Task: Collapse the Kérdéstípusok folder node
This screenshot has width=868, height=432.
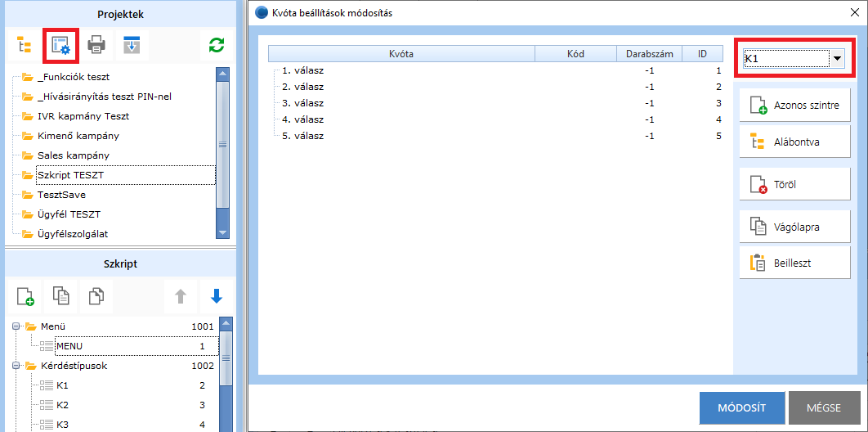Action: 16,366
